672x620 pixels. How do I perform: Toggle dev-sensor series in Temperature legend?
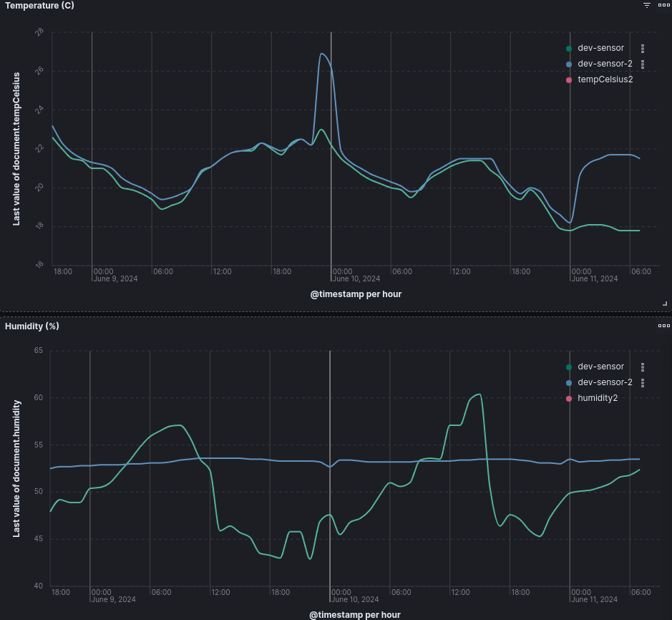pyautogui.click(x=600, y=48)
